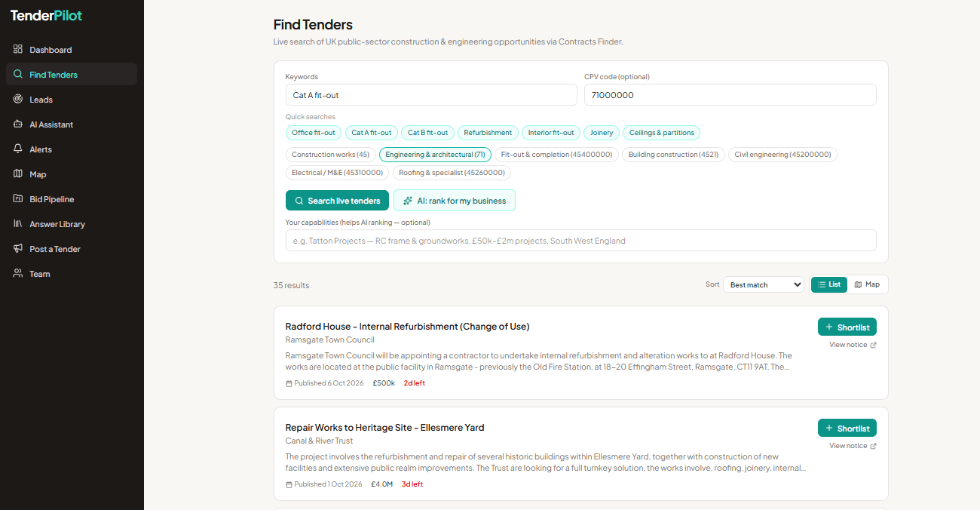The width and height of the screenshot is (980, 510).
Task: Select Office fit-out quick search chip
Action: click(x=314, y=133)
